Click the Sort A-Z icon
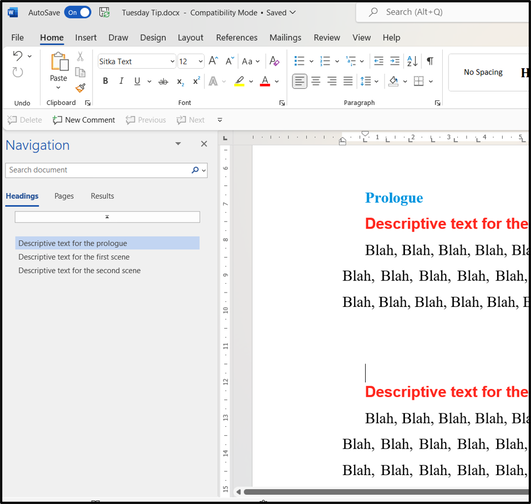Viewport: 531px width, 504px height. pyautogui.click(x=412, y=61)
